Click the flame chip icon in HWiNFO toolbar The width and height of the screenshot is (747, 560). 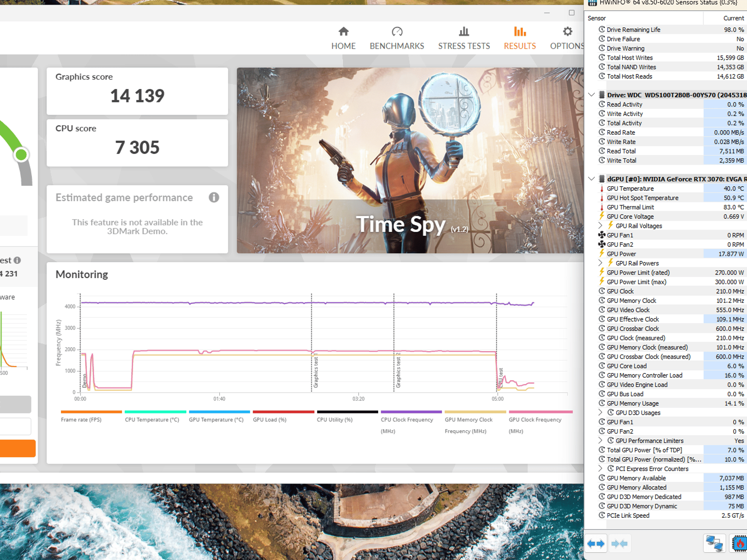click(x=739, y=544)
